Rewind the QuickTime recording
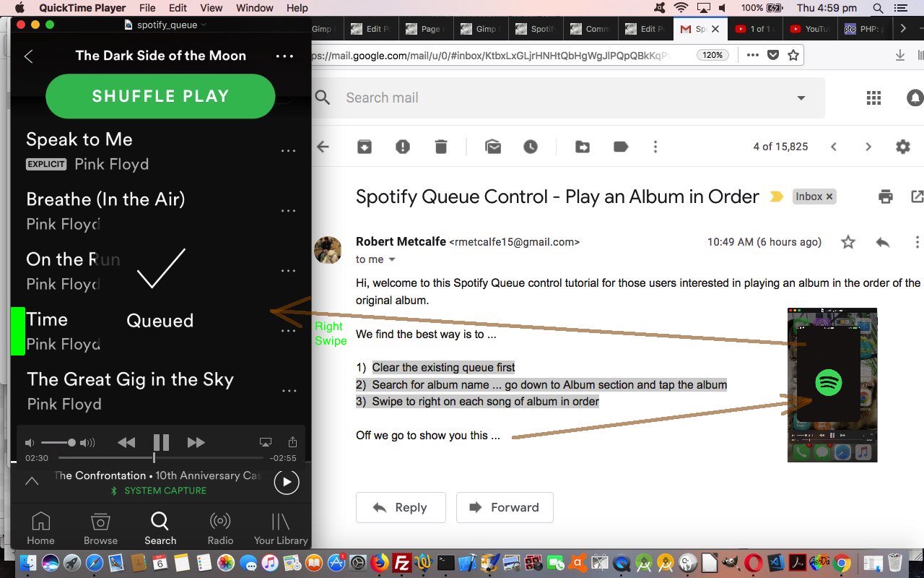 (x=126, y=442)
